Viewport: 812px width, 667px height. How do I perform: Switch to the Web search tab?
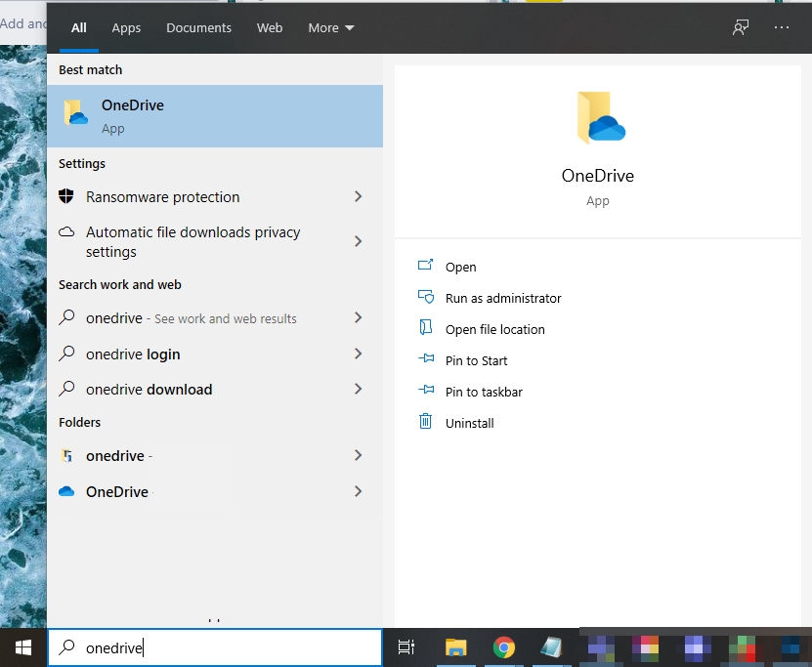270,28
